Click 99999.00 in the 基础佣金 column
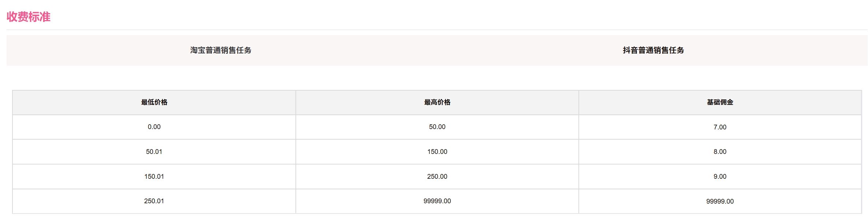This screenshot has height=223, width=868. [720, 201]
